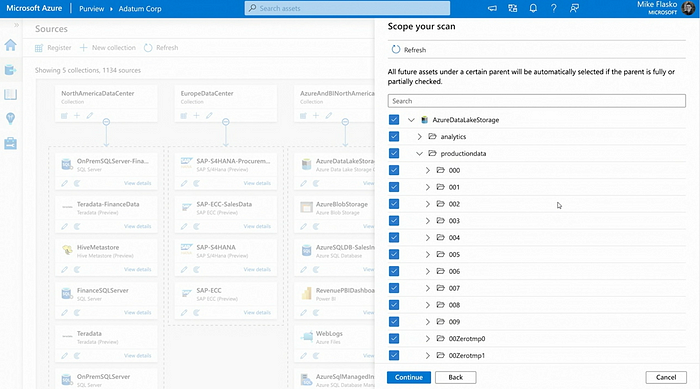The height and width of the screenshot is (389, 700).
Task: Expand folder 004
Action: [428, 238]
